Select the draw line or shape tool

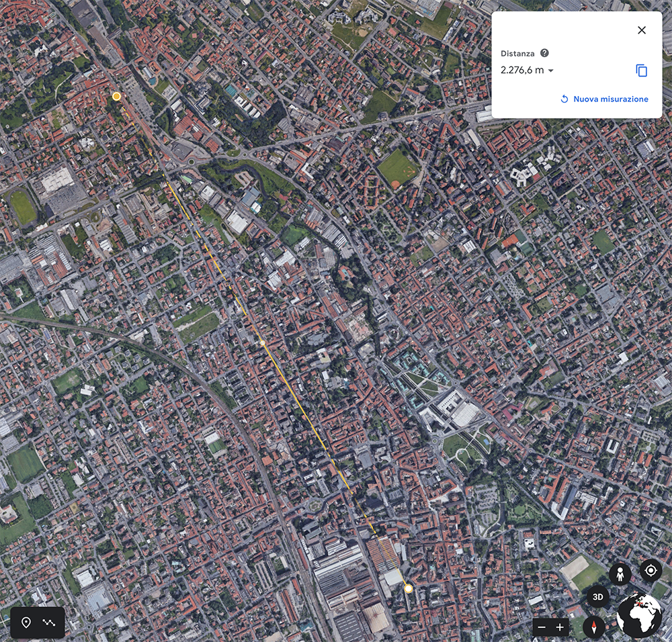tap(49, 623)
